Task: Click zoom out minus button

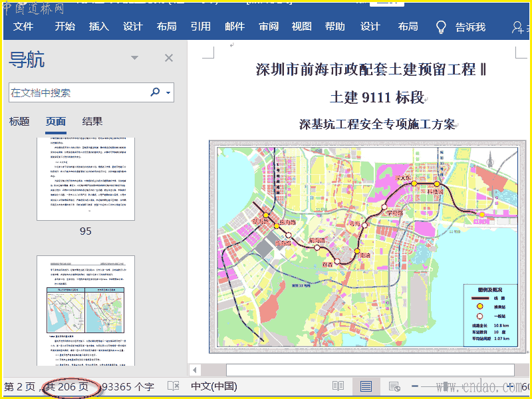Action: click(x=415, y=386)
